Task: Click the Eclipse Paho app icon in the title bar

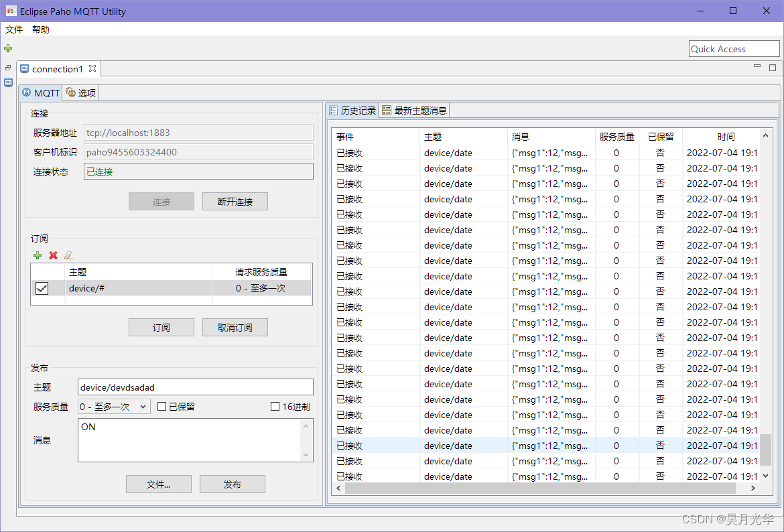Action: (x=11, y=11)
